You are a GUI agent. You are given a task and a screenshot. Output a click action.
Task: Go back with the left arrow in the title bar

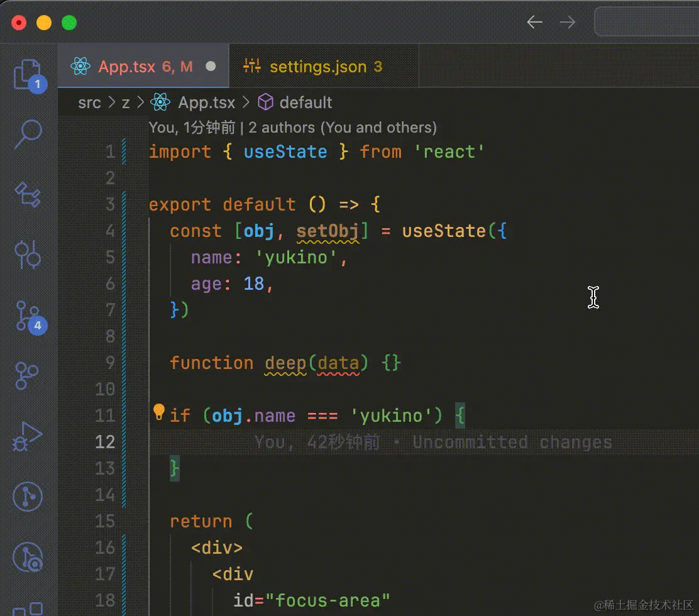click(534, 22)
